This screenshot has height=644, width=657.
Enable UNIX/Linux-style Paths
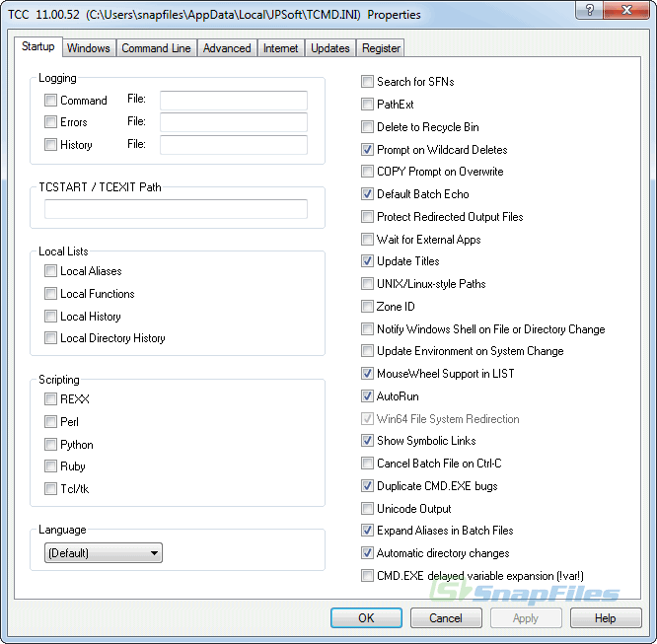tap(367, 283)
